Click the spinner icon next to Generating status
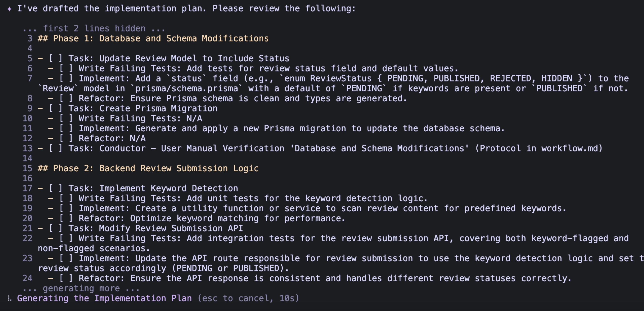 pos(9,298)
